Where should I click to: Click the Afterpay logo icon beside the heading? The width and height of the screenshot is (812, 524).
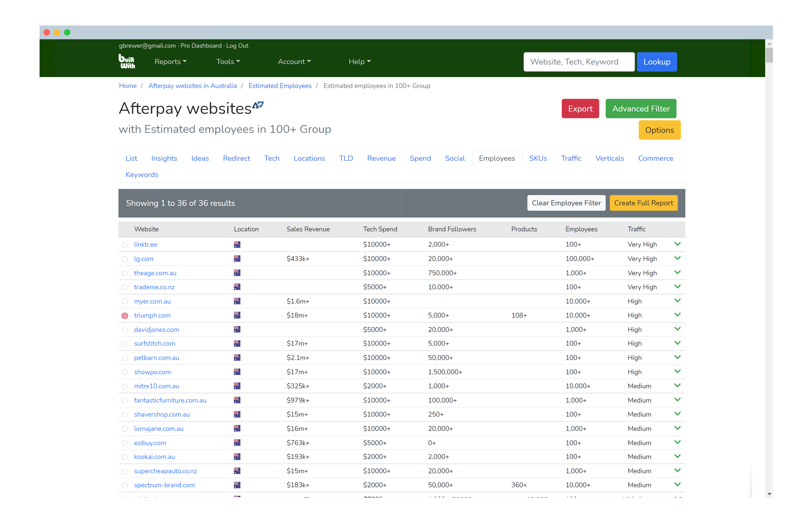click(258, 105)
